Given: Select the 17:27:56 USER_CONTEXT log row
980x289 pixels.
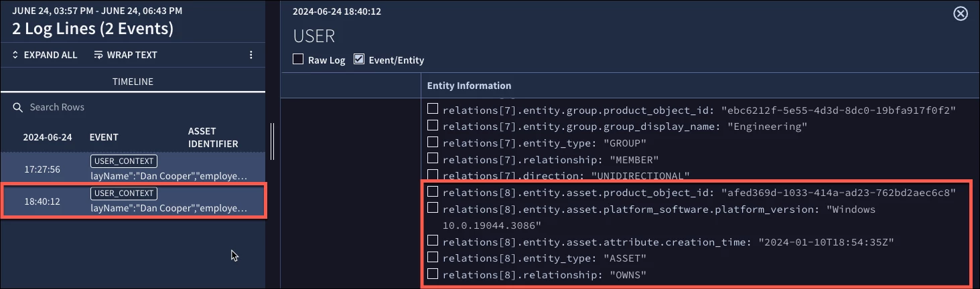Looking at the screenshot, I should pos(133,168).
